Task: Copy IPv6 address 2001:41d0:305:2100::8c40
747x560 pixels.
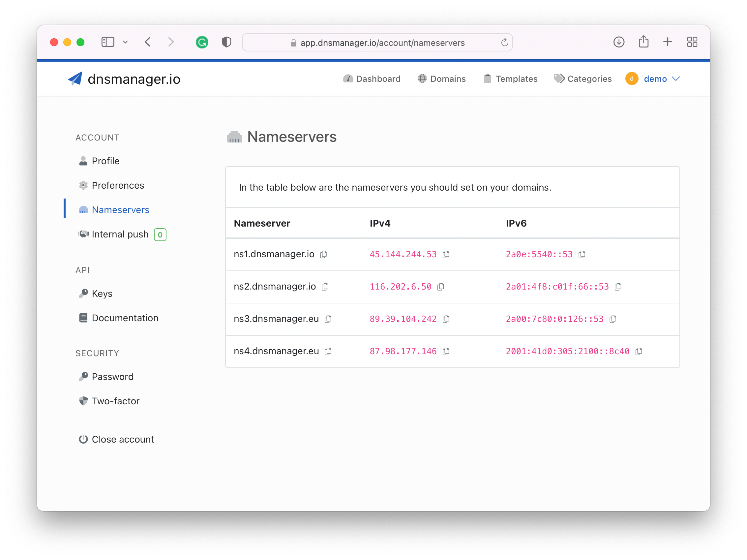Action: (x=639, y=352)
